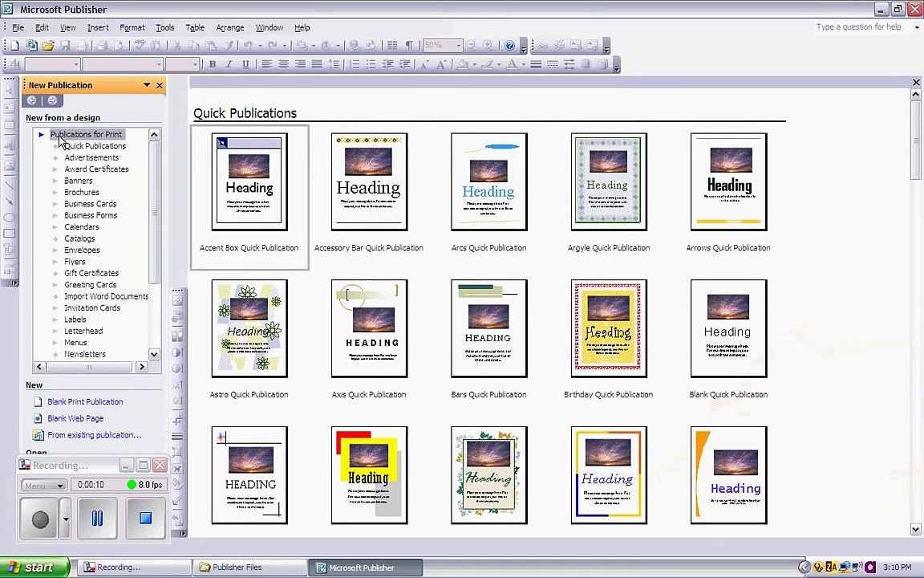Viewport: 924px width, 578px height.
Task: Click the Paste clipboard icon
Action: coord(210,46)
